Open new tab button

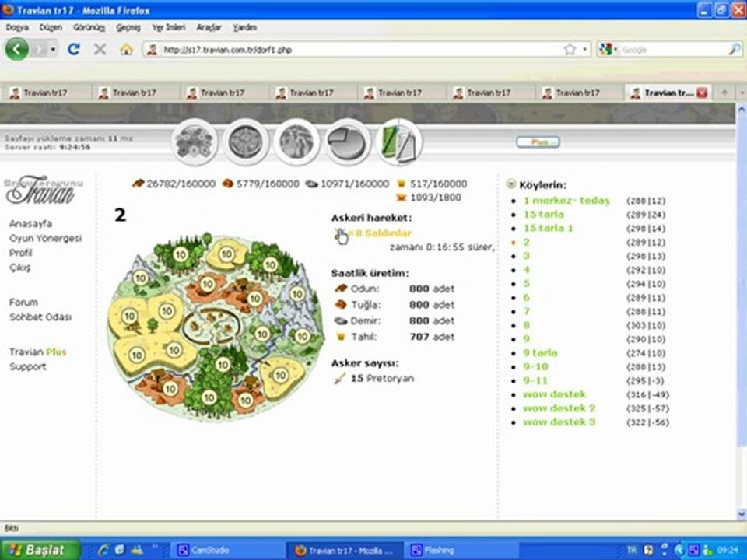click(724, 93)
